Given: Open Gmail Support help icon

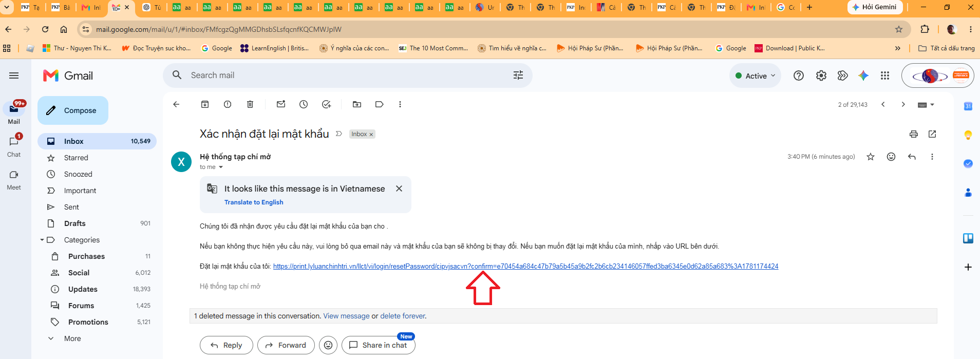Looking at the screenshot, I should [x=799, y=75].
